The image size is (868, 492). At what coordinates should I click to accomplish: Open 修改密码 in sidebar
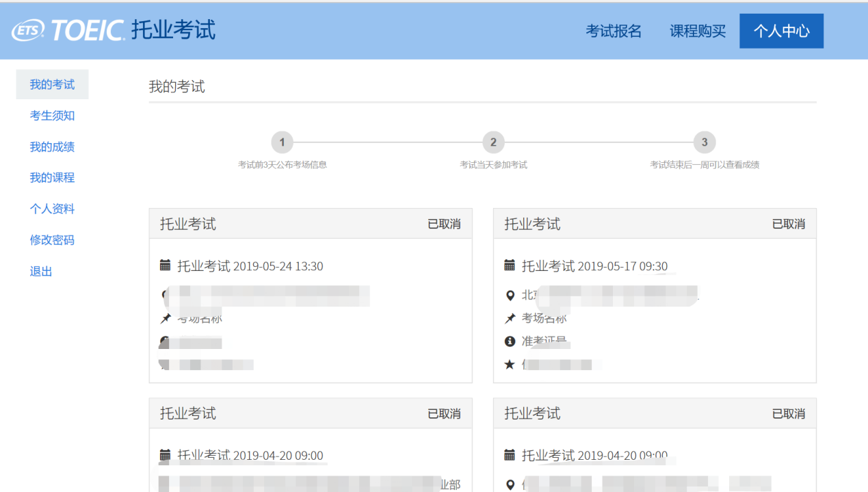pyautogui.click(x=52, y=240)
